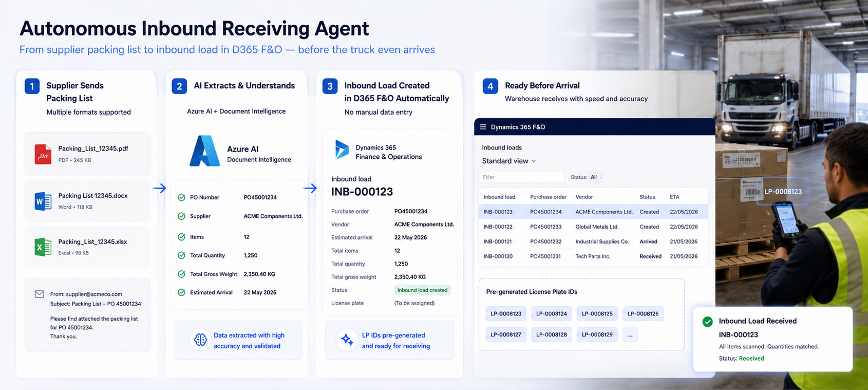The height and width of the screenshot is (390, 868).
Task: Click the INB-000123 heading in inbound load card
Action: tap(362, 192)
